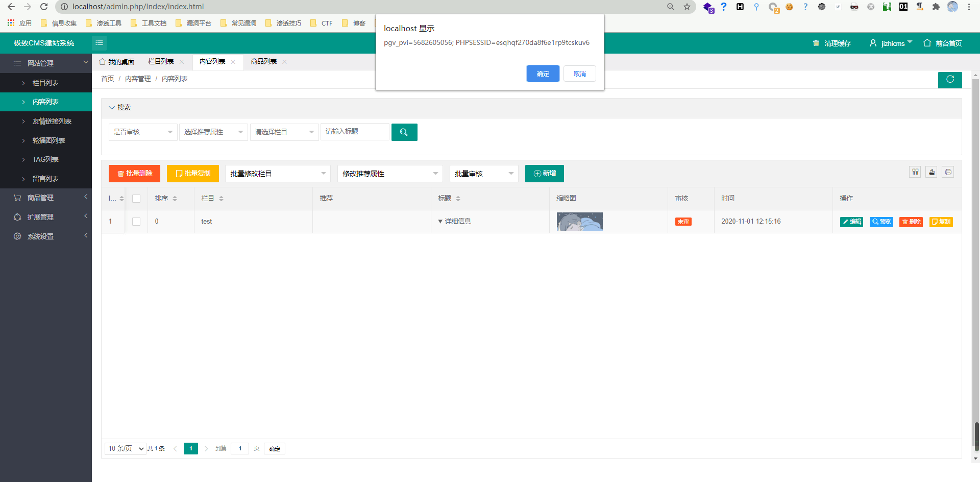Expand 系统设置 sidebar menu
Screen dimensions: 980x482
click(x=46, y=236)
